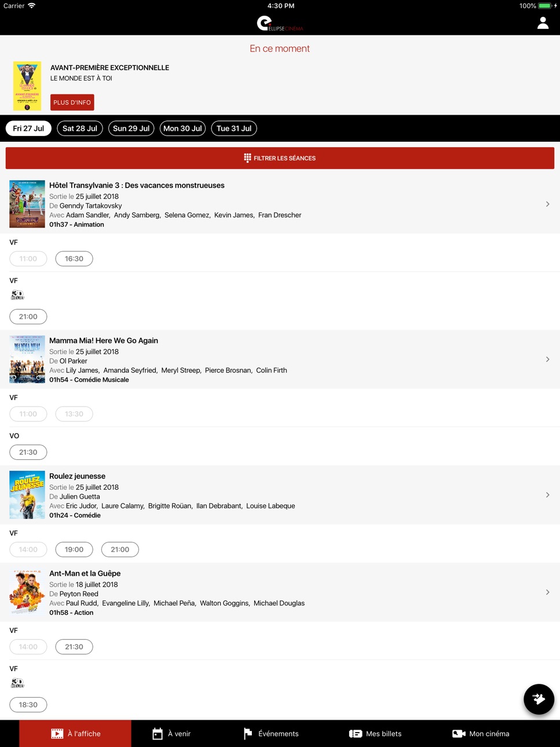Tap disabled Ant-Man 14:00 showtime
The width and height of the screenshot is (560, 747).
pos(28,647)
